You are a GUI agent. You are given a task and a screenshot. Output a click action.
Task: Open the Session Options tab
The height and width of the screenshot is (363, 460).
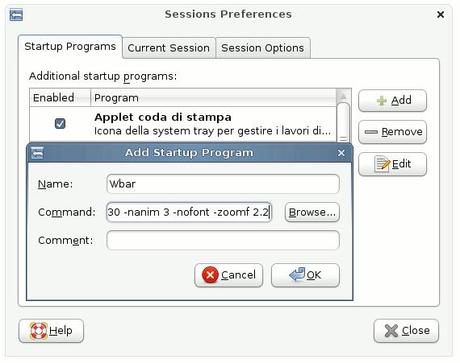click(x=263, y=48)
